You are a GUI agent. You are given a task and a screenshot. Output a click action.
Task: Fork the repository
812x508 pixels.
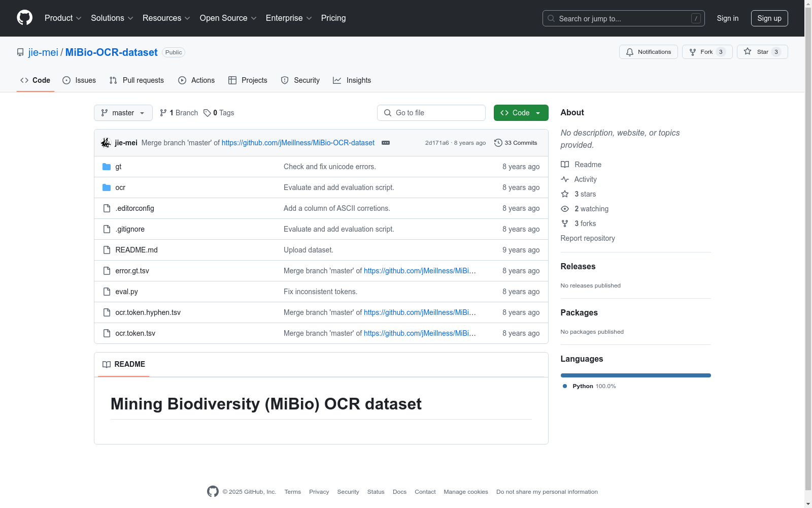click(x=707, y=52)
